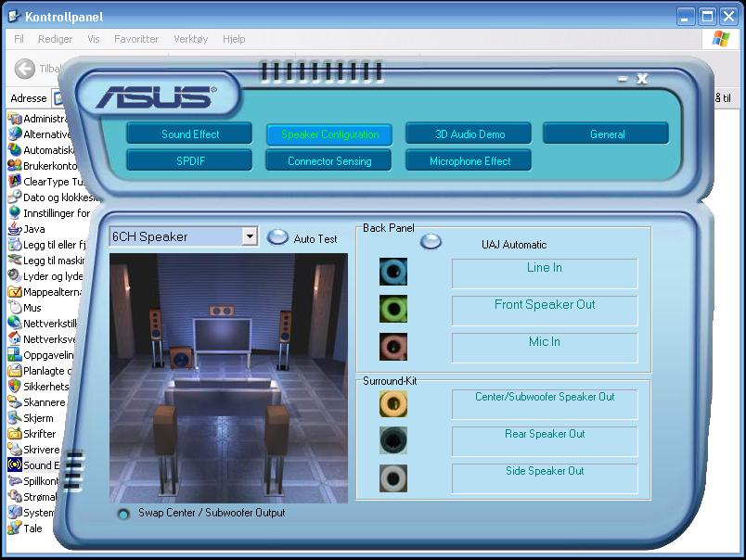The height and width of the screenshot is (560, 746).
Task: Click the Windows flag logo
Action: pyautogui.click(x=721, y=39)
